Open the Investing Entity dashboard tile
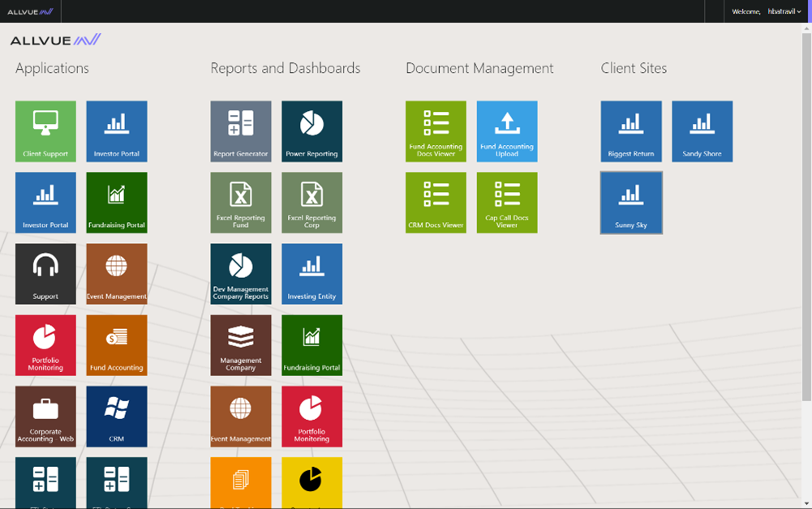This screenshot has width=812, height=509. [x=311, y=274]
